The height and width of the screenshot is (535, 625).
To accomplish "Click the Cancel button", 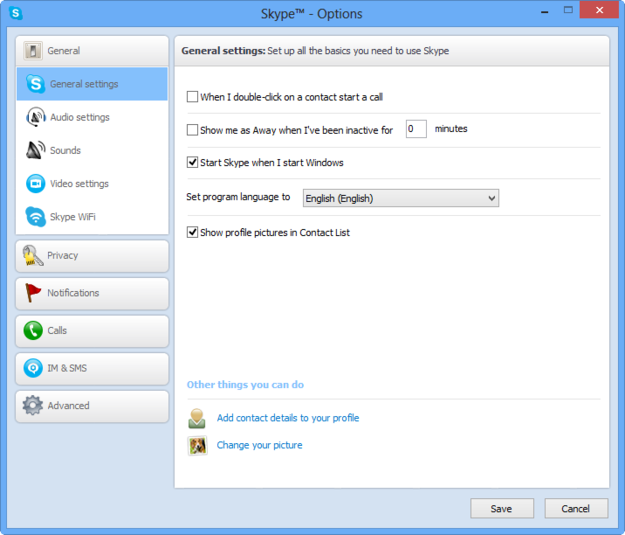I will (x=576, y=509).
